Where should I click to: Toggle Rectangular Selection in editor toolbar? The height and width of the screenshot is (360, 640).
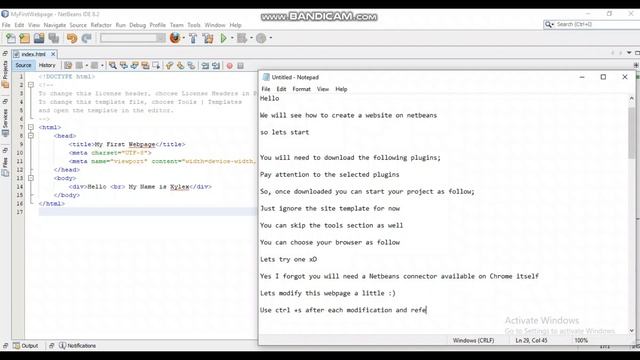(x=156, y=65)
